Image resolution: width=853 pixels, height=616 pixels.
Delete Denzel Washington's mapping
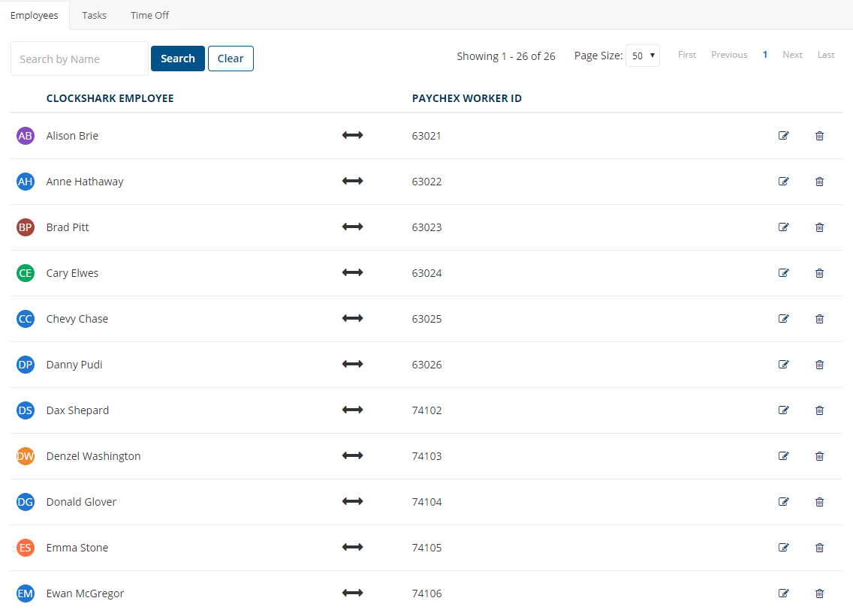pos(819,455)
